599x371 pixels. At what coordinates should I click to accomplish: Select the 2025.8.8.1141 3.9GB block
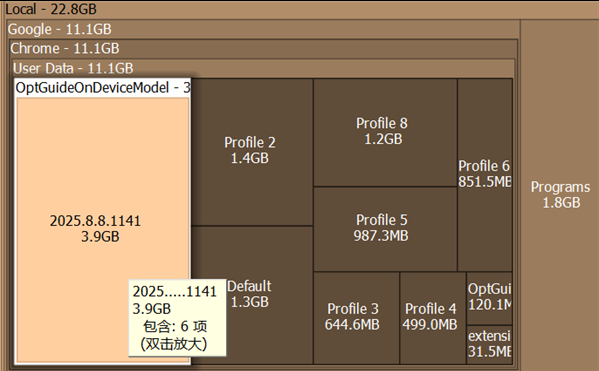click(x=102, y=229)
